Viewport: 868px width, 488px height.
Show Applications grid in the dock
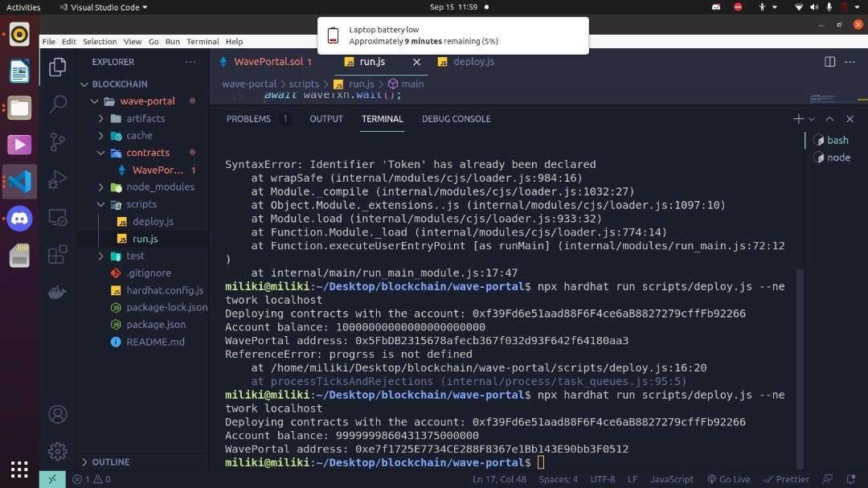[x=19, y=470]
